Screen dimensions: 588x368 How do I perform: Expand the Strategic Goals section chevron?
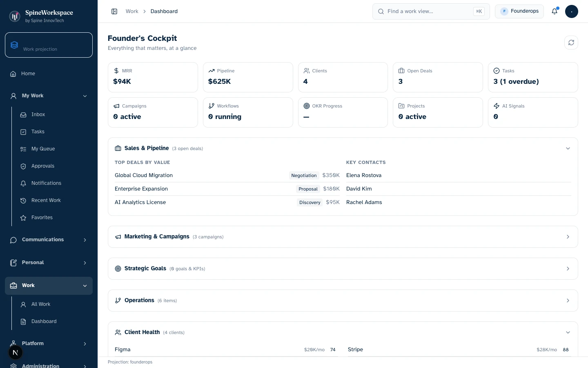click(x=568, y=269)
